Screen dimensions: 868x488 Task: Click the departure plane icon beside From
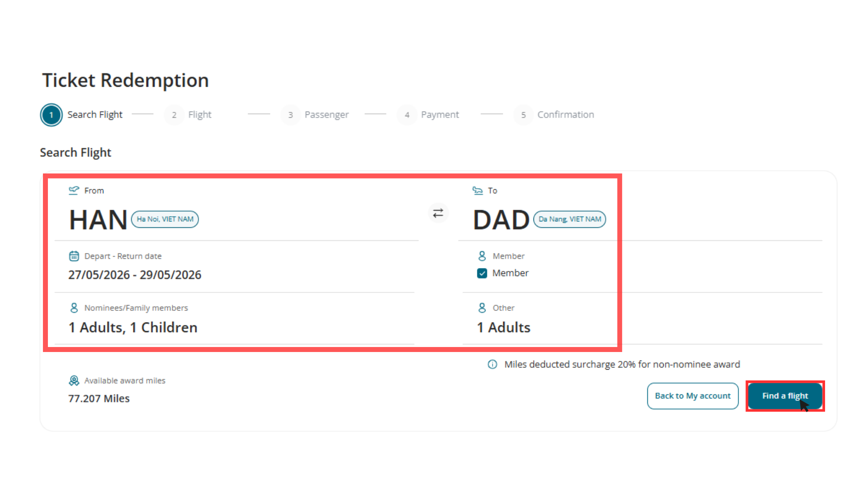coord(74,190)
